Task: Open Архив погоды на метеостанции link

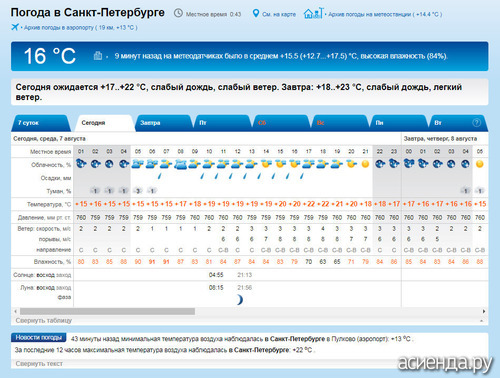Action: pyautogui.click(x=385, y=14)
